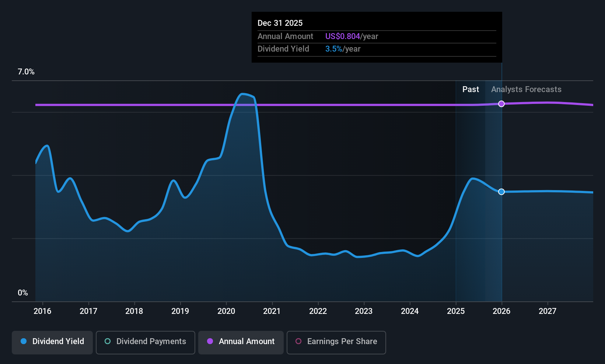Image resolution: width=605 pixels, height=364 pixels.
Task: Click the Past region label
Action: [x=471, y=90]
